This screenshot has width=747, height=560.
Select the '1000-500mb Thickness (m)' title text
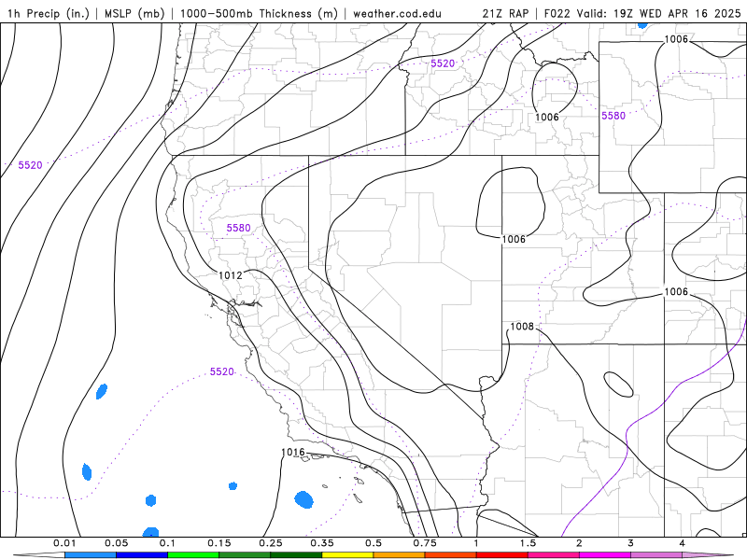[x=259, y=13]
